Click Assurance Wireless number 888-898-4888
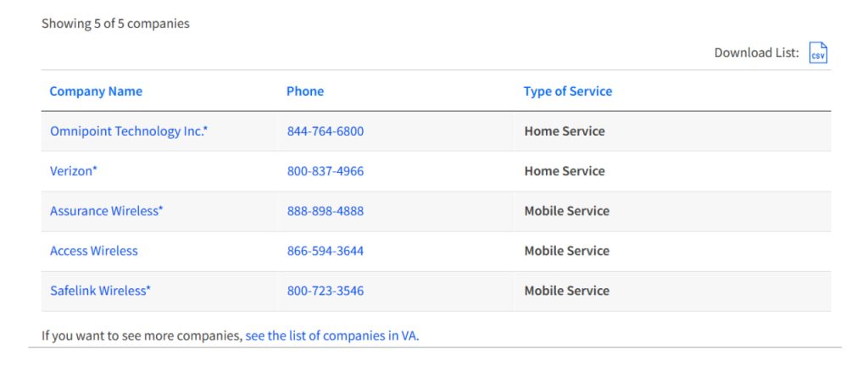868x366 pixels. point(325,211)
